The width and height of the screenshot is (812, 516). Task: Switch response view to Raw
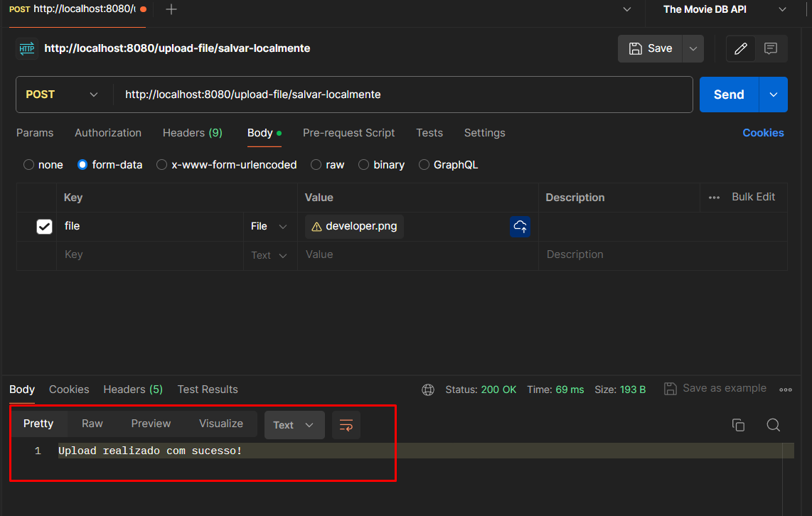pos(92,424)
